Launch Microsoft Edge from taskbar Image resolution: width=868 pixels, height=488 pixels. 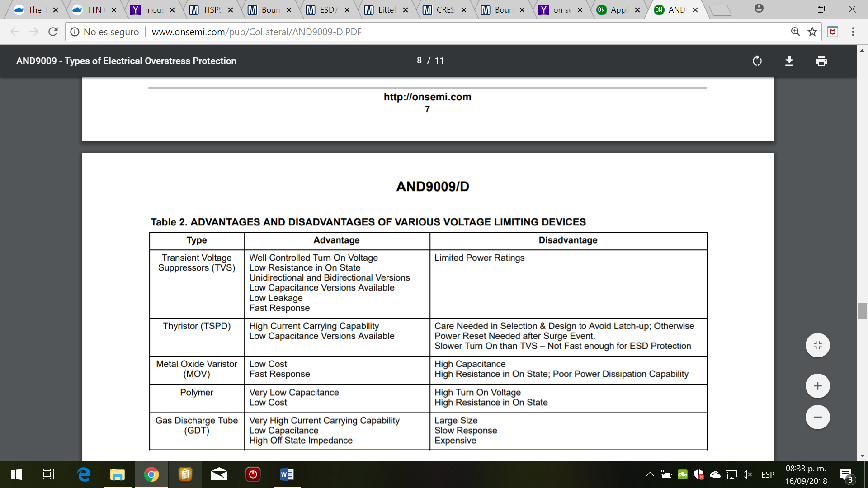[x=84, y=474]
